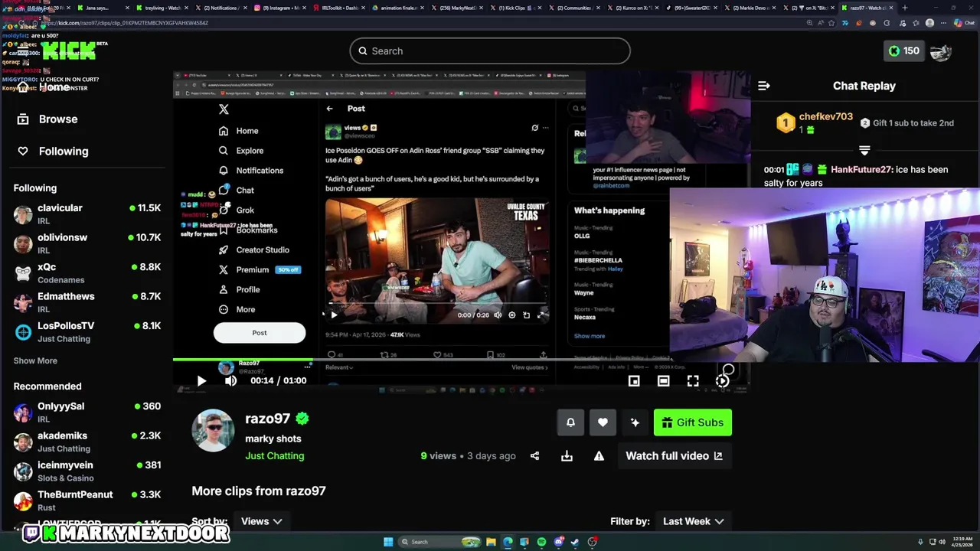Open razo97 channel avatar
The width and height of the screenshot is (980, 551).
[x=213, y=431]
